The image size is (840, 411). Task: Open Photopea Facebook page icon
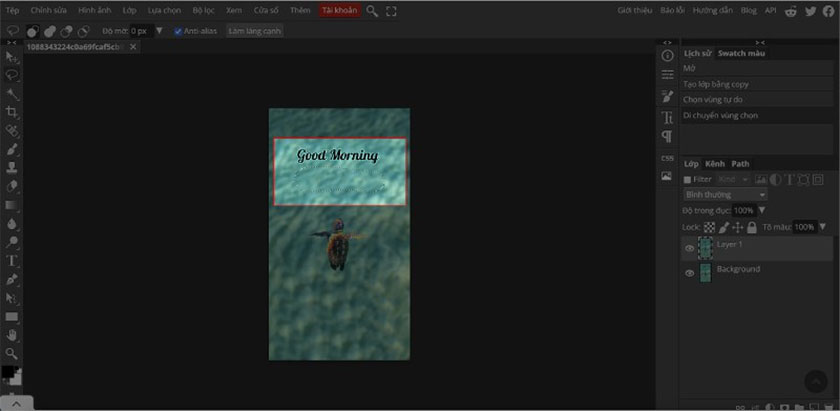click(x=828, y=11)
